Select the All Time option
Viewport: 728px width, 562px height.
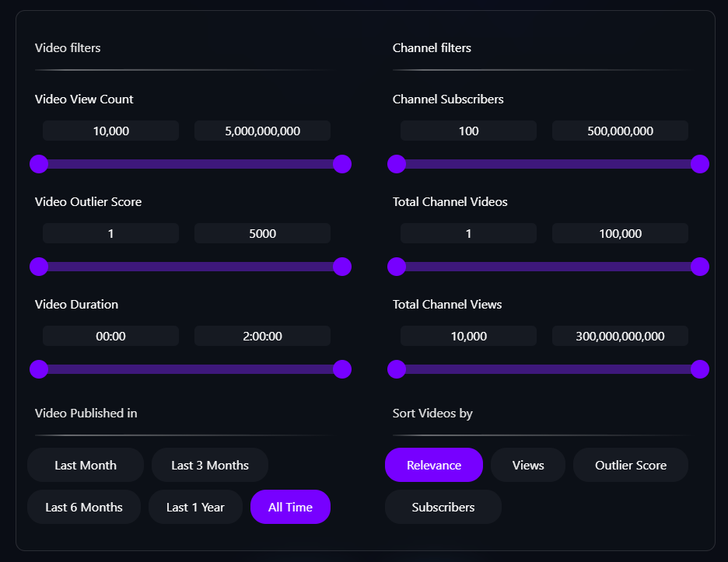click(x=290, y=507)
